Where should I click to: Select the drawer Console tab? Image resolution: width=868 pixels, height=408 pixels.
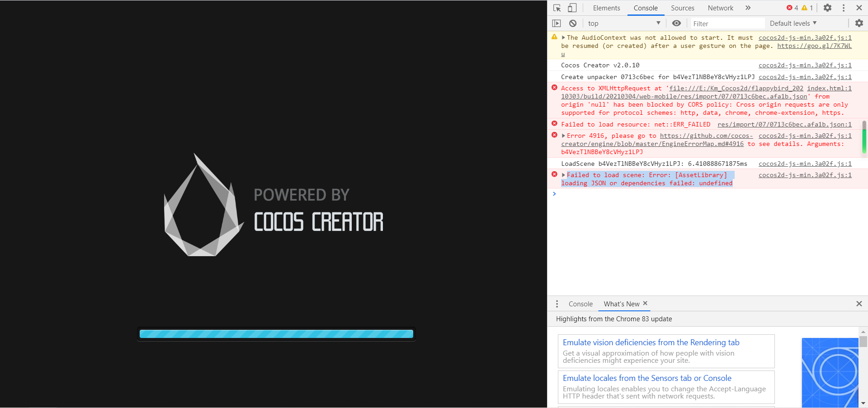pos(580,304)
